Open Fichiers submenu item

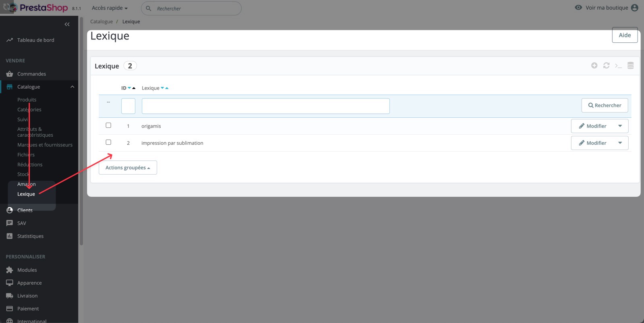coord(26,155)
